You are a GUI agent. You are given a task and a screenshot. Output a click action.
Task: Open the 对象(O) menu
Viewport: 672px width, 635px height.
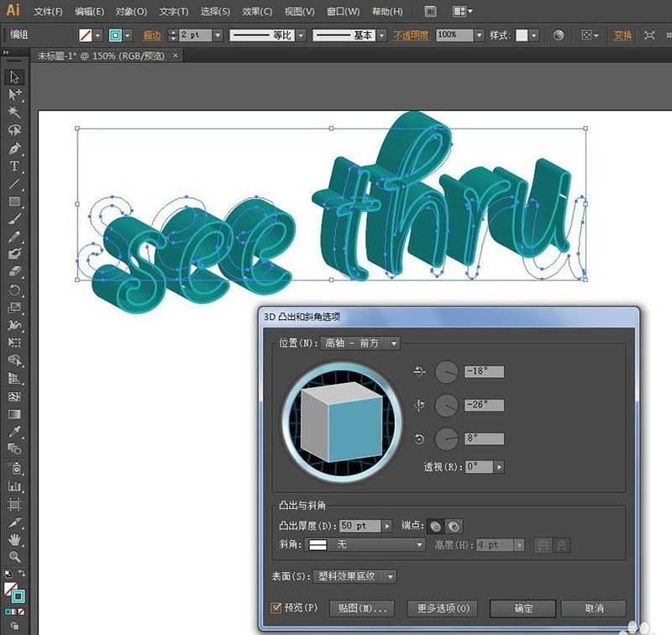coord(131,12)
